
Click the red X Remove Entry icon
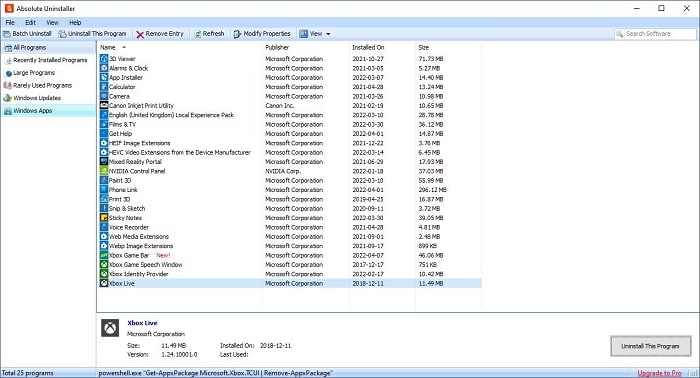[x=140, y=34]
